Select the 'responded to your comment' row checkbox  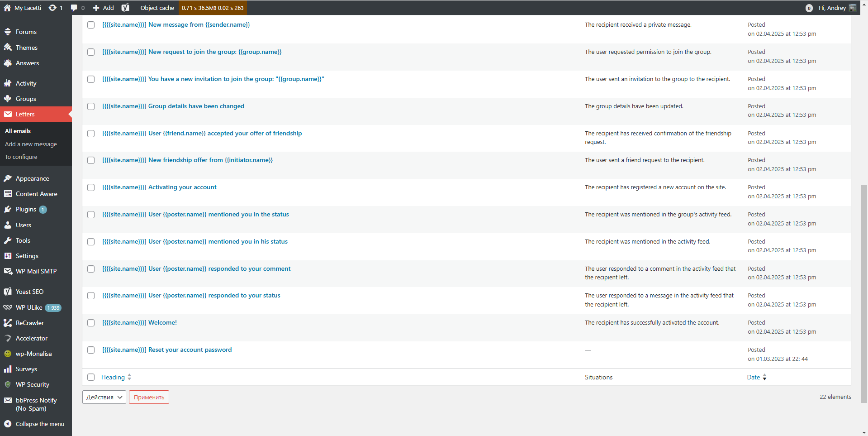(91, 269)
